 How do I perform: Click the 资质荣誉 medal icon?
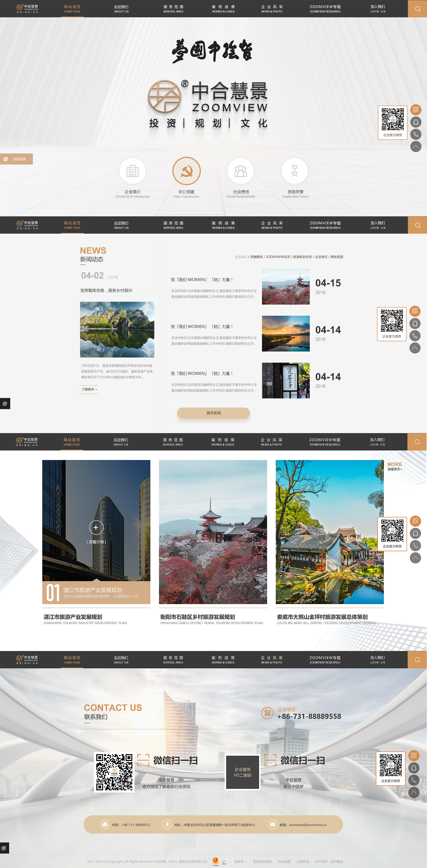[x=294, y=171]
